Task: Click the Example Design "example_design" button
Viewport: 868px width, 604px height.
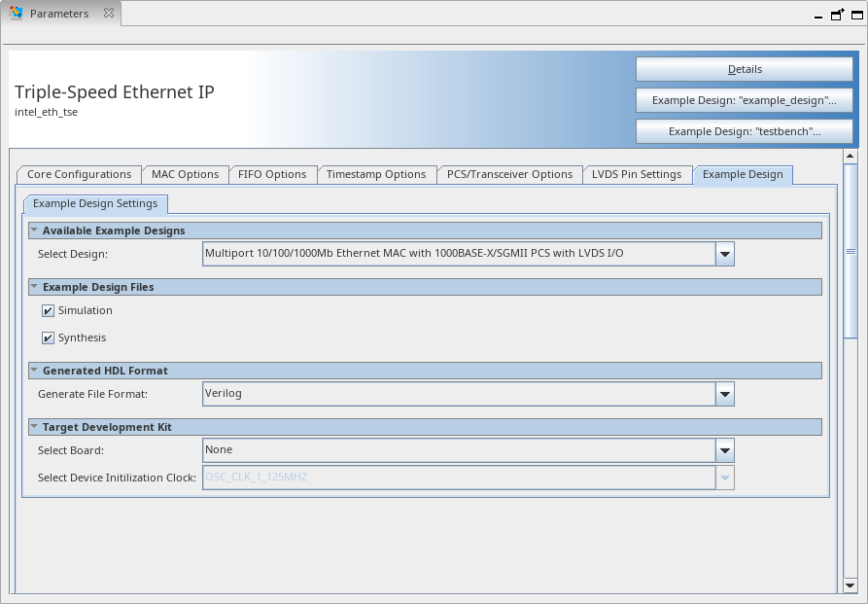Action: [745, 100]
